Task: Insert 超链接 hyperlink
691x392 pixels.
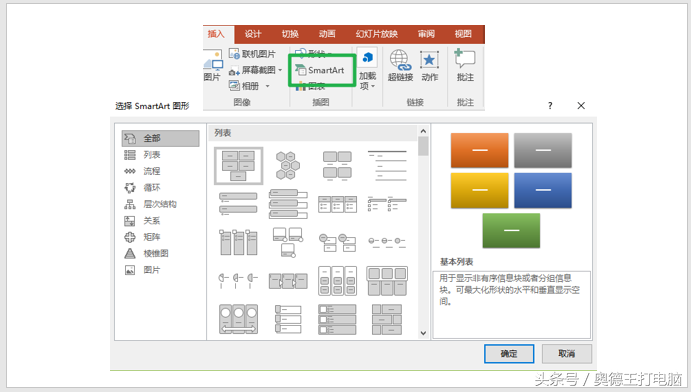Action: click(x=400, y=66)
